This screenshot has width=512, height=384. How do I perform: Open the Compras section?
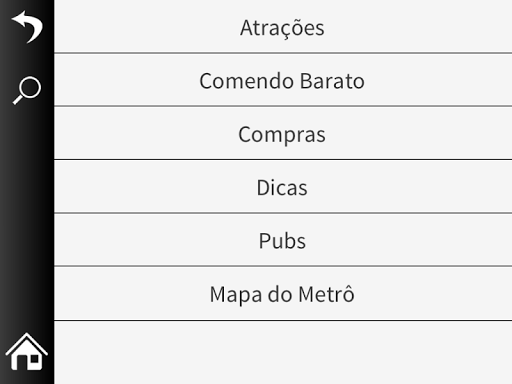pyautogui.click(x=283, y=133)
